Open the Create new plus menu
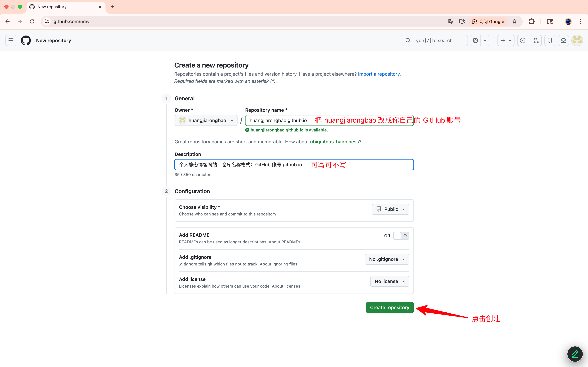Screen dimensions: 588x367 point(506,40)
